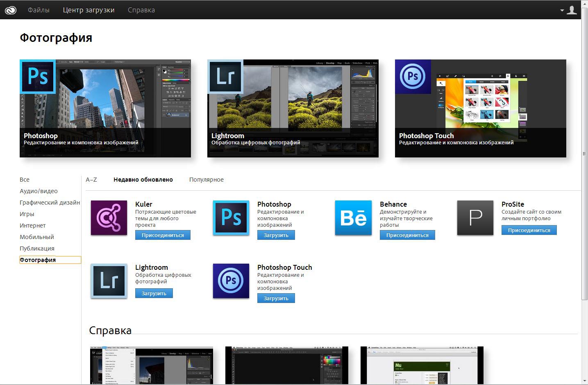Screen dimensions: 588x385
Task: Open the Kuler title link
Action: tap(144, 204)
